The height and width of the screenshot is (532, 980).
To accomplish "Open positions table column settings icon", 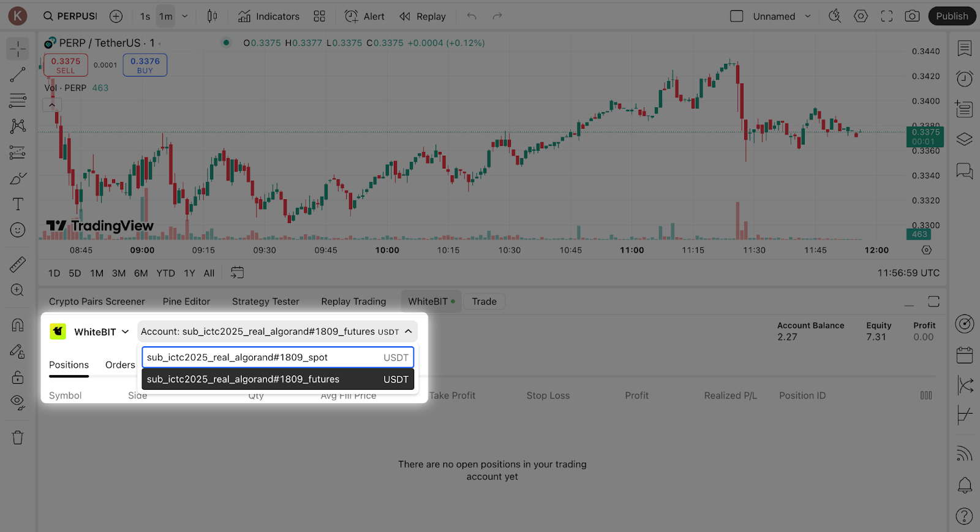I will point(926,395).
